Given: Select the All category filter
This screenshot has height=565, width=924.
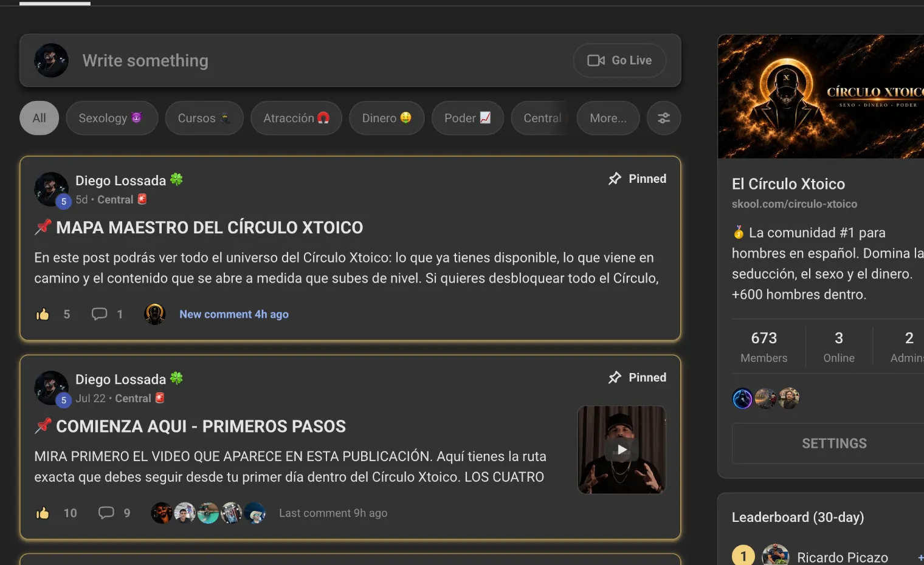Looking at the screenshot, I should tap(40, 118).
